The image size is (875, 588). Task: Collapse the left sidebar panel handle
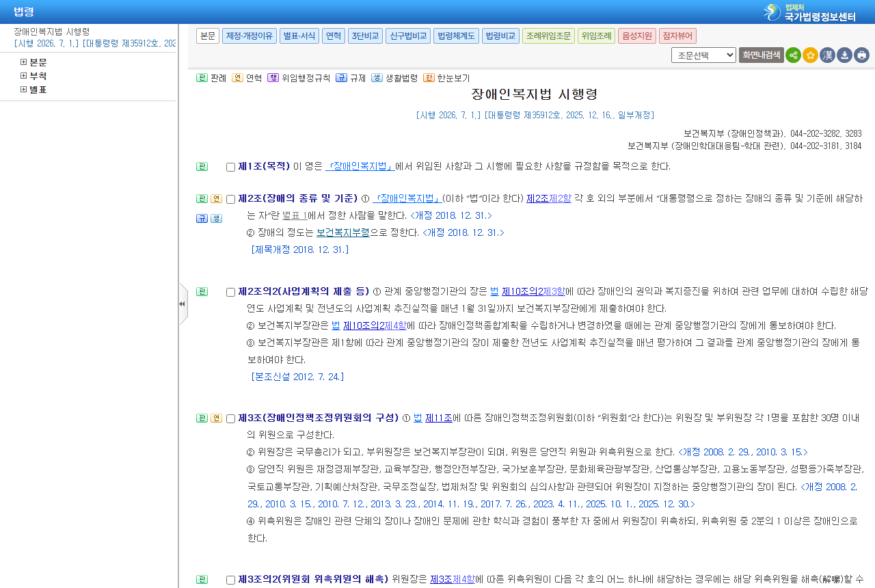tap(183, 304)
